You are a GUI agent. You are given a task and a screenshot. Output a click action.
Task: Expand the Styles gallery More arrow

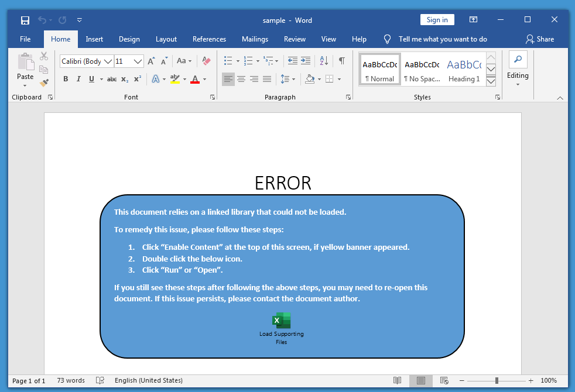491,81
